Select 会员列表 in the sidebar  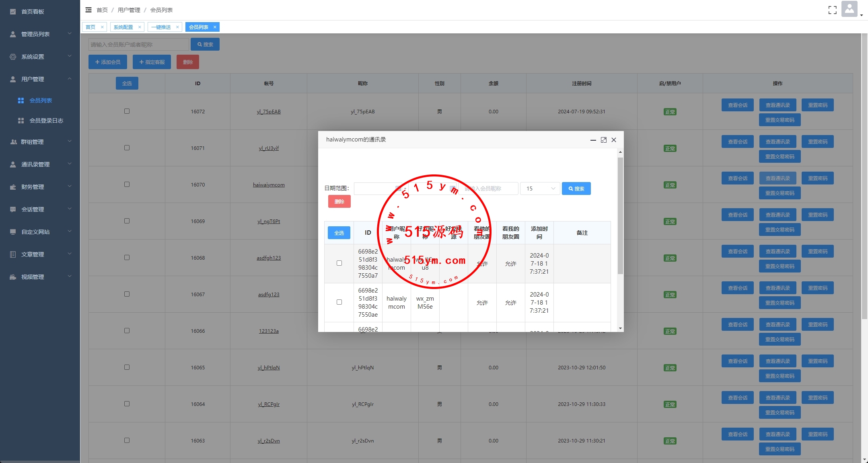41,100
